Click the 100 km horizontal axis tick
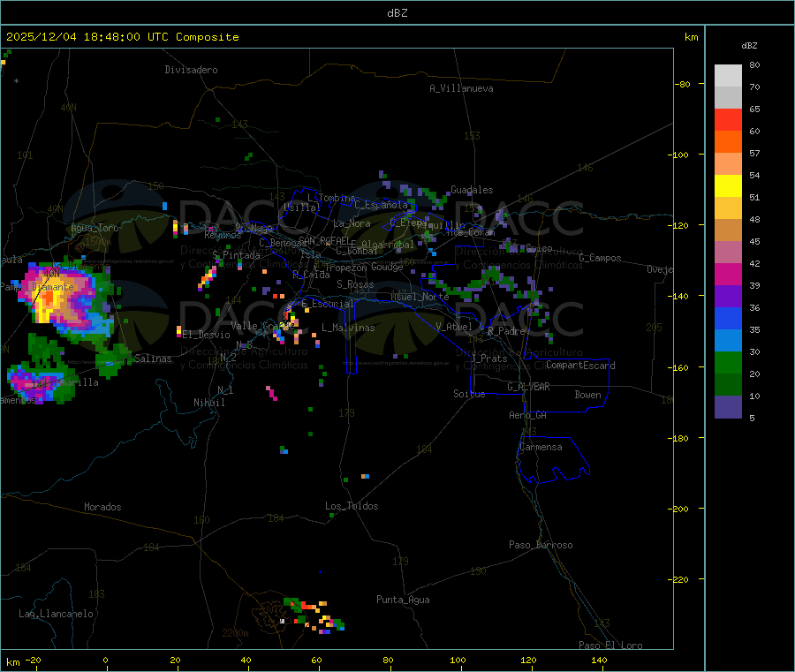The height and width of the screenshot is (672, 795). (461, 668)
